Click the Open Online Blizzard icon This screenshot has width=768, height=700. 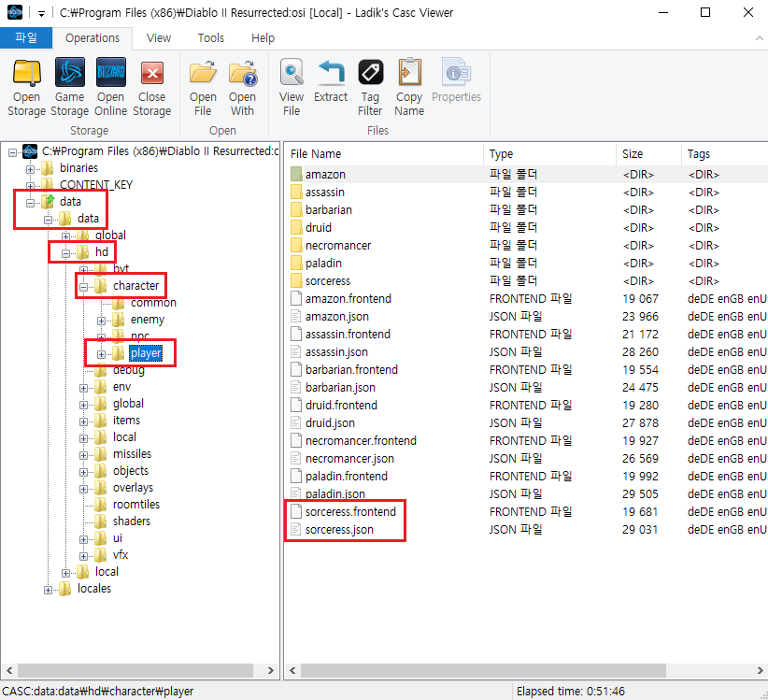(x=110, y=74)
